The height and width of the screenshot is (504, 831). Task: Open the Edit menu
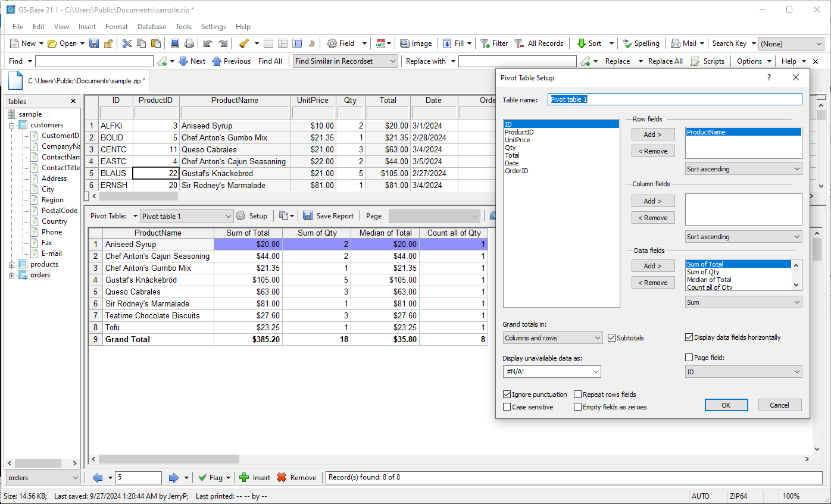(39, 27)
